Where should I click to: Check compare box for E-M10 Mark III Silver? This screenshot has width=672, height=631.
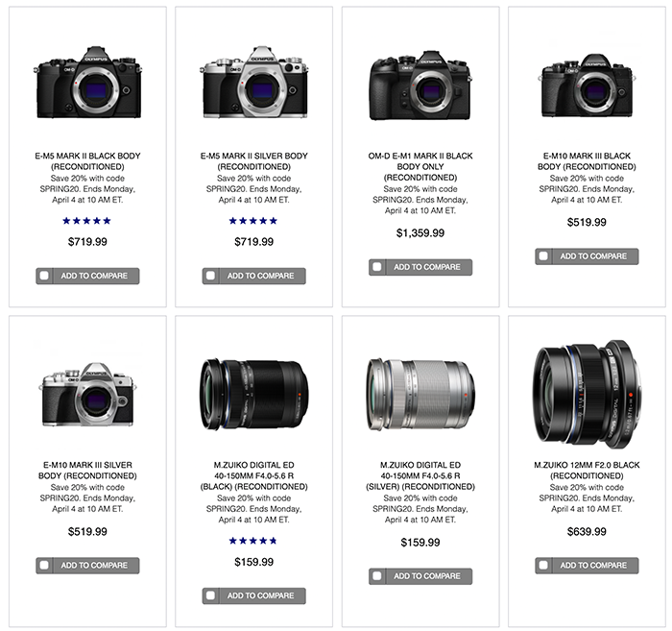click(45, 566)
